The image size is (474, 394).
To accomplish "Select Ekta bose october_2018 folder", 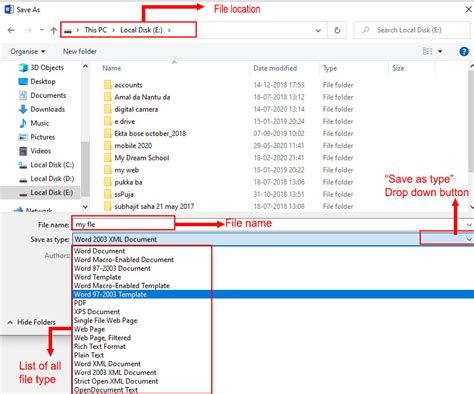I will coord(150,134).
